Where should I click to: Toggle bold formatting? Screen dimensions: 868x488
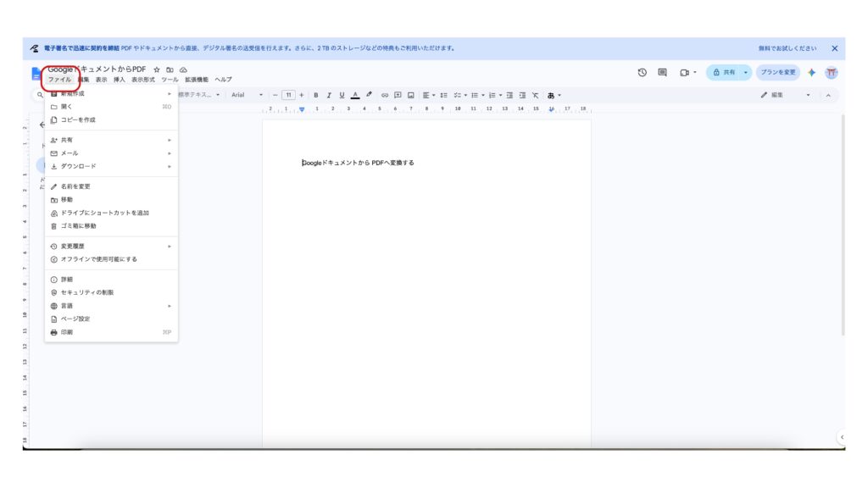(316, 95)
